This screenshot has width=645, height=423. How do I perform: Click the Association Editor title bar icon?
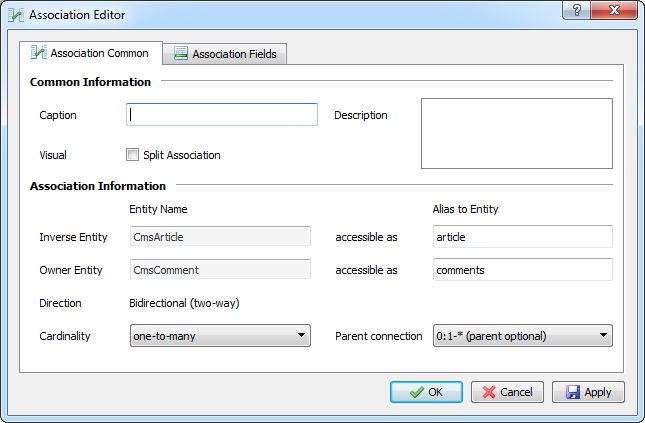16,15
